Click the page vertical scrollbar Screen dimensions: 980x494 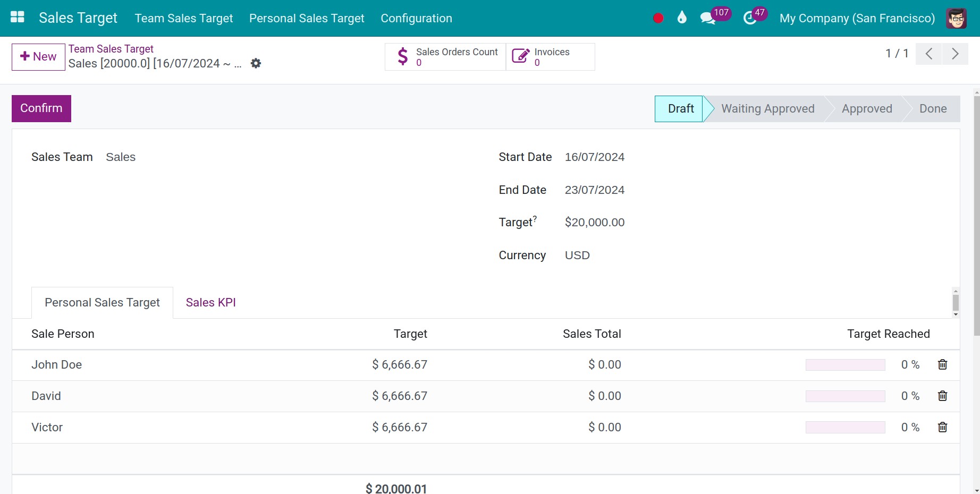coord(976,215)
